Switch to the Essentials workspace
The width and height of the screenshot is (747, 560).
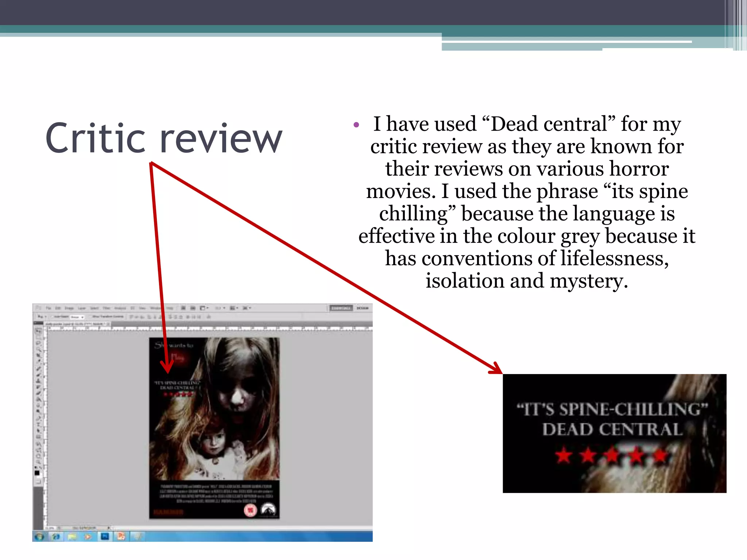click(341, 308)
